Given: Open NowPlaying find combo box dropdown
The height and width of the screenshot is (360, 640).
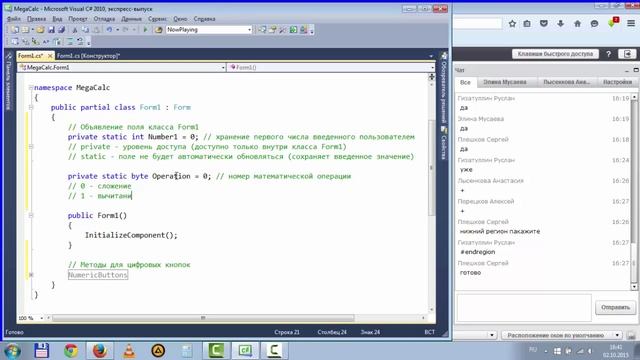Looking at the screenshot, I should pyautogui.click(x=249, y=30).
